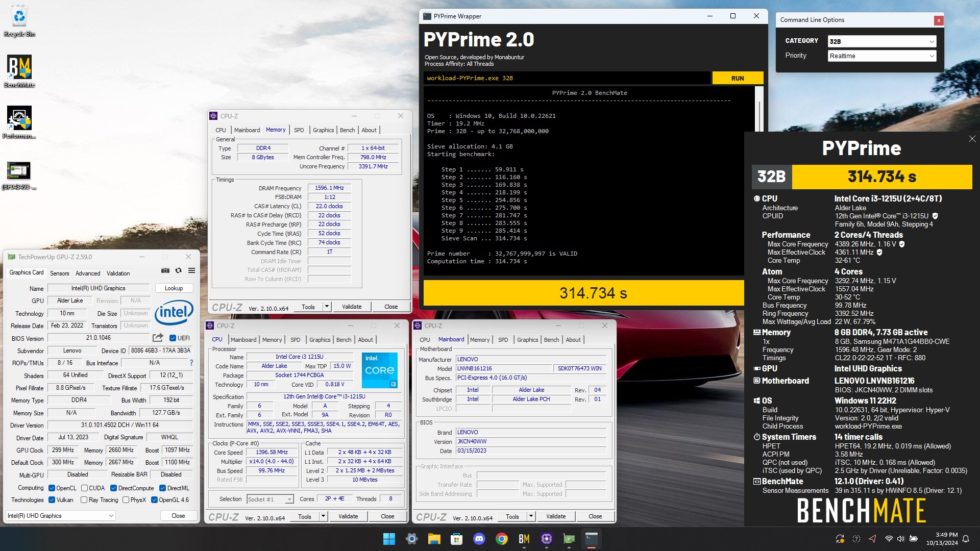Image resolution: width=980 pixels, height=551 pixels.
Task: Open the Sensors tab in GPU-Z
Action: [x=59, y=273]
